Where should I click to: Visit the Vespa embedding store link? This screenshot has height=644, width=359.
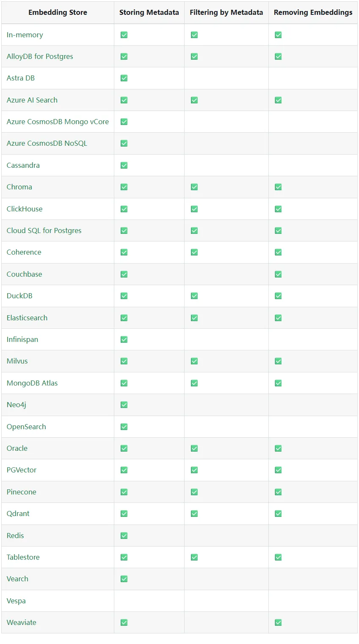tap(16, 601)
